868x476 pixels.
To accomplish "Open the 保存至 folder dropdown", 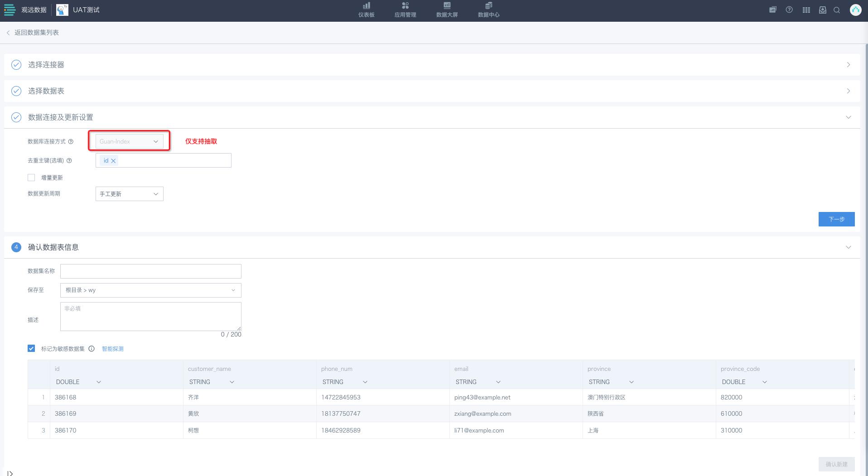I will click(150, 290).
